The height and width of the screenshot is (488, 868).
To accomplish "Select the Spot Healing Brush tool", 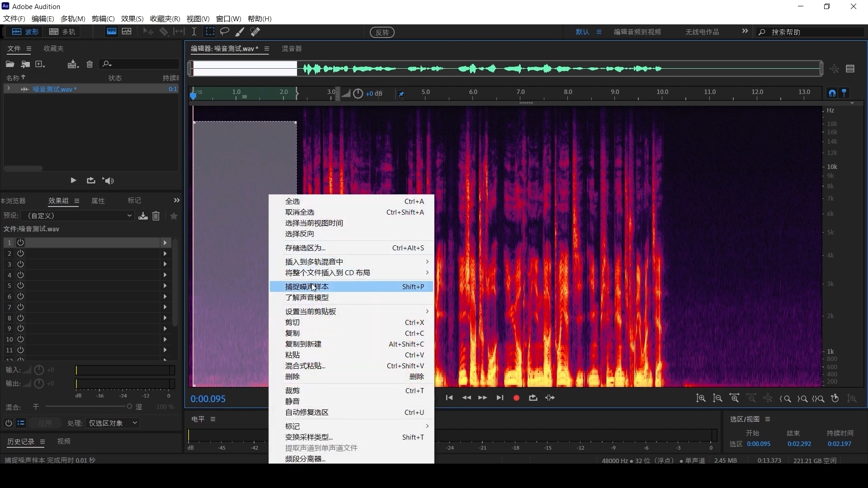I will pos(255,32).
